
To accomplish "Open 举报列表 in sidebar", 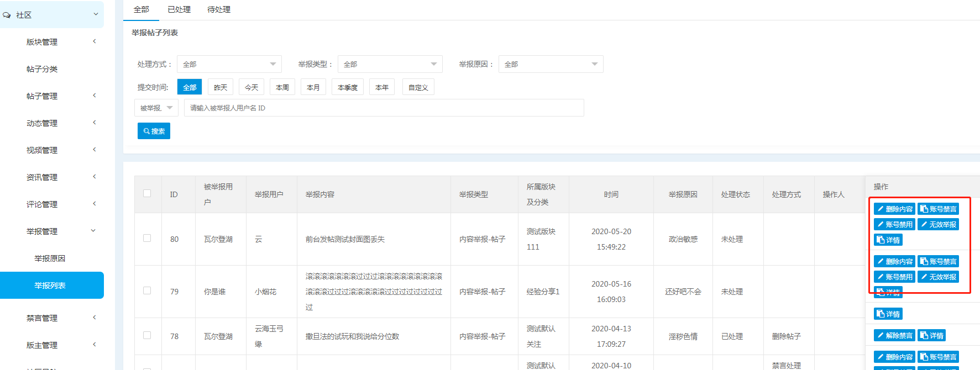I will (x=52, y=286).
